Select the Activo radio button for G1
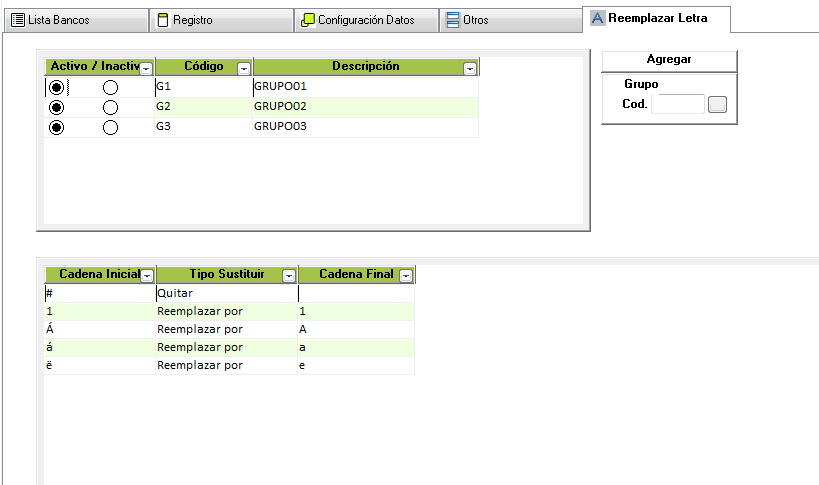The image size is (819, 485). click(x=56, y=88)
